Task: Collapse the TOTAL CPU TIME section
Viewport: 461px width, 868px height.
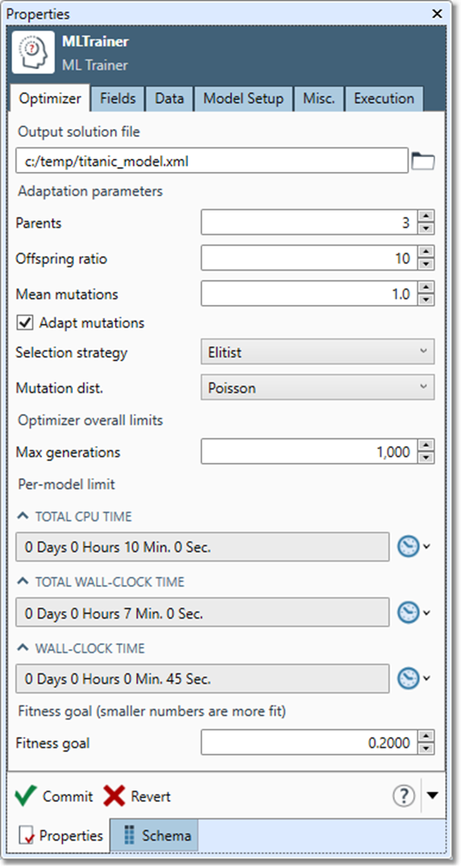Action: tap(22, 517)
